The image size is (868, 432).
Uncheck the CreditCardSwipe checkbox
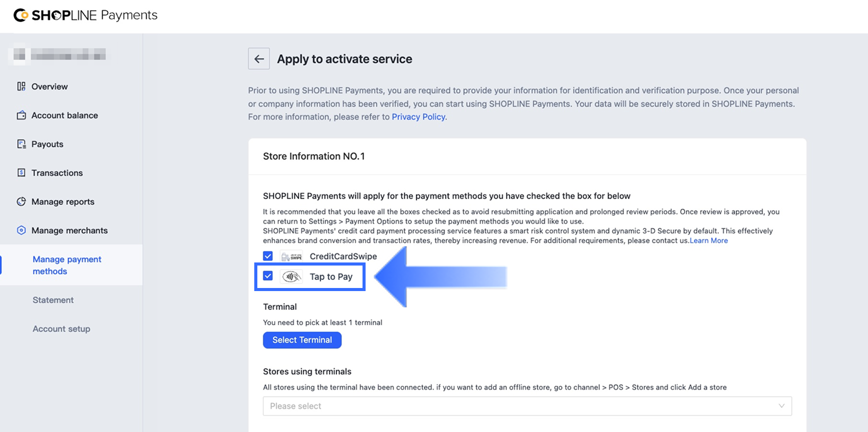coord(268,256)
